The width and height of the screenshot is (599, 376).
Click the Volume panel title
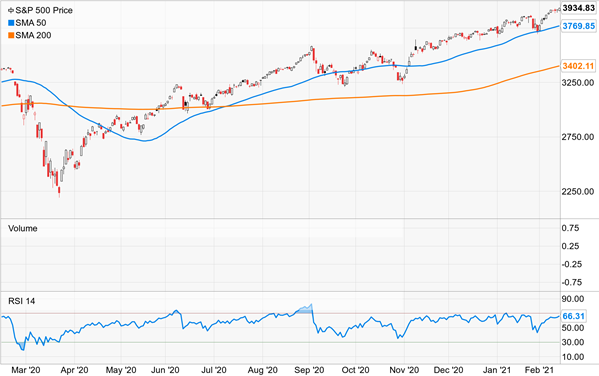tap(23, 229)
